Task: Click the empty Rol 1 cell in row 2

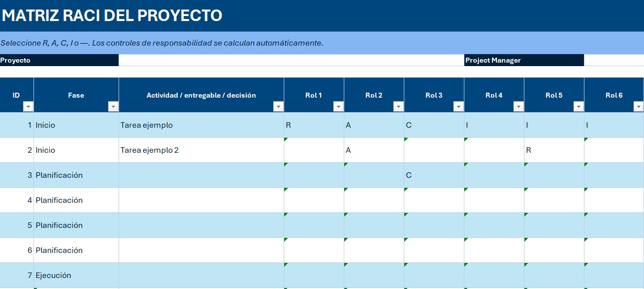Action: pyautogui.click(x=314, y=150)
